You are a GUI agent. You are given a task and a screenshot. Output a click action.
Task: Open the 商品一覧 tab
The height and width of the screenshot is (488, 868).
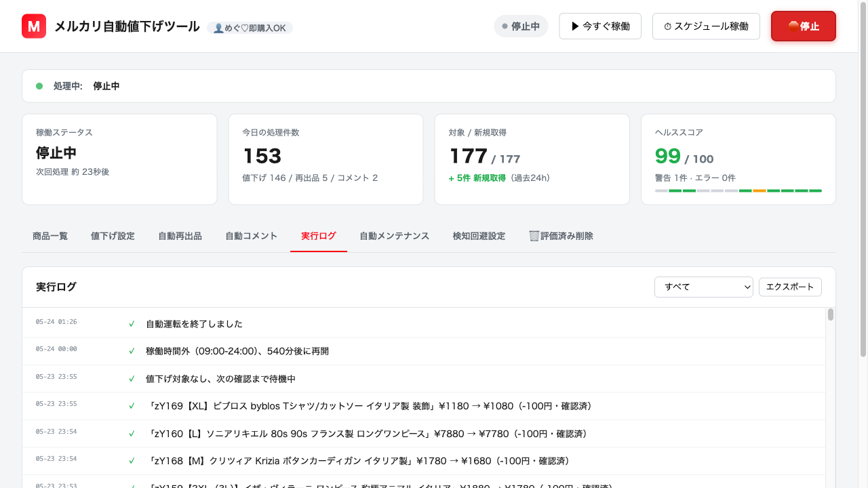[x=50, y=236]
